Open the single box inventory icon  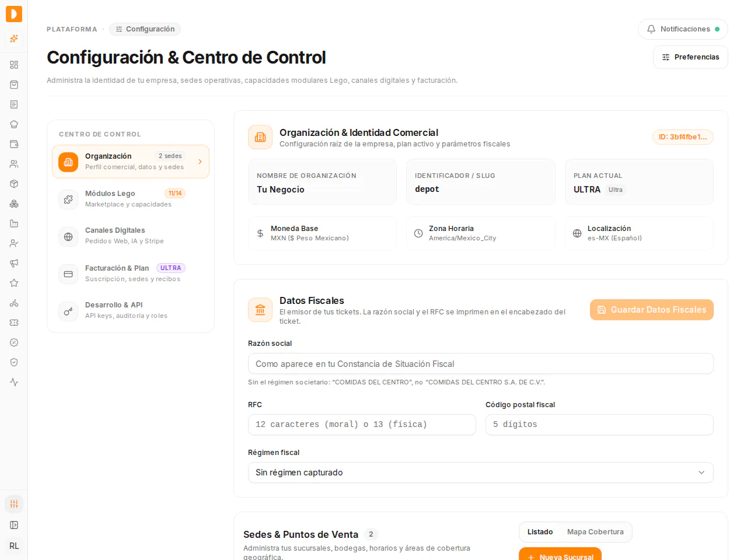(14, 184)
